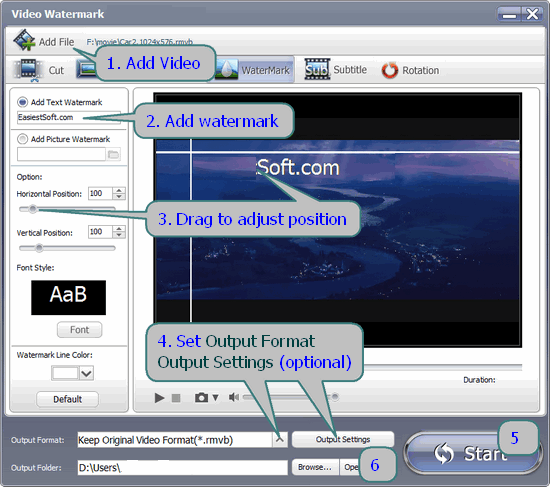Open the Cut tool icon
550x487 pixels.
28,69
